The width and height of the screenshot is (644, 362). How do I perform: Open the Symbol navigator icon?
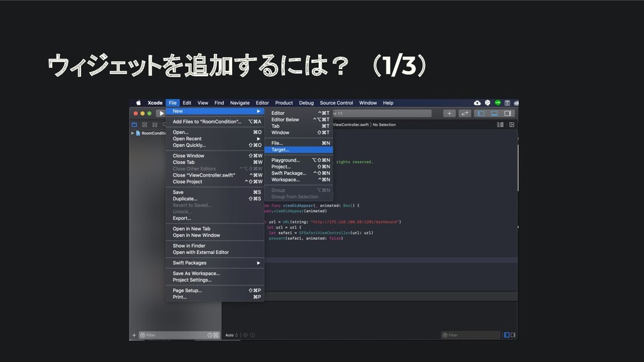[x=155, y=124]
